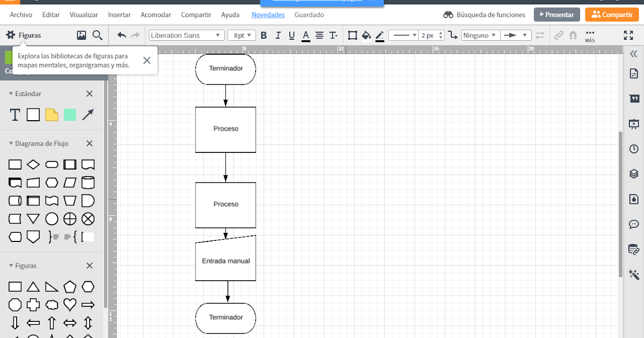Select the fill color bucket tool

pyautogui.click(x=365, y=35)
